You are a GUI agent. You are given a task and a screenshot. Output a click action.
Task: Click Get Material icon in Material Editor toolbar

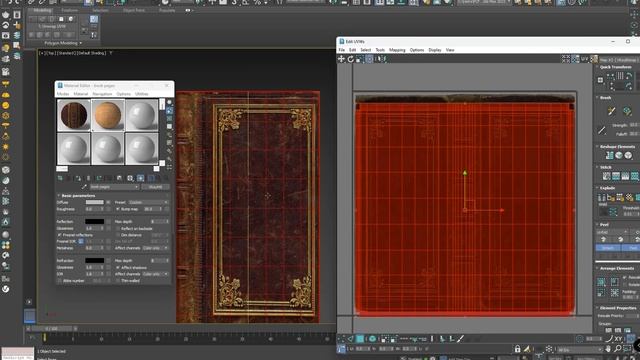(60, 178)
